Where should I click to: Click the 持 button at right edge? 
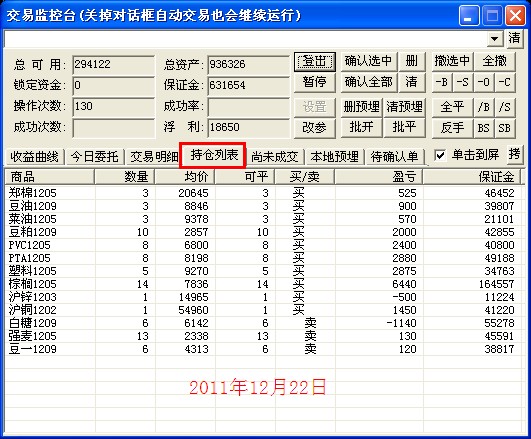(x=515, y=154)
